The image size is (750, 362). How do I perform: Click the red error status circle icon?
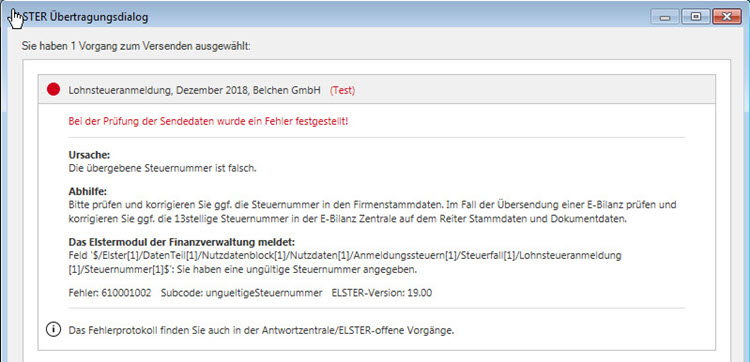tap(54, 89)
